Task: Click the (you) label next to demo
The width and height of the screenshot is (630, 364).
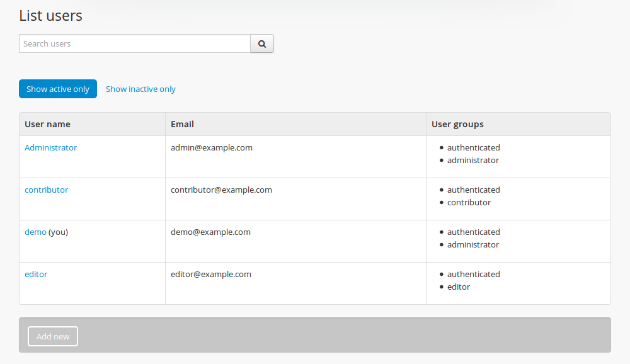Action: click(x=57, y=232)
